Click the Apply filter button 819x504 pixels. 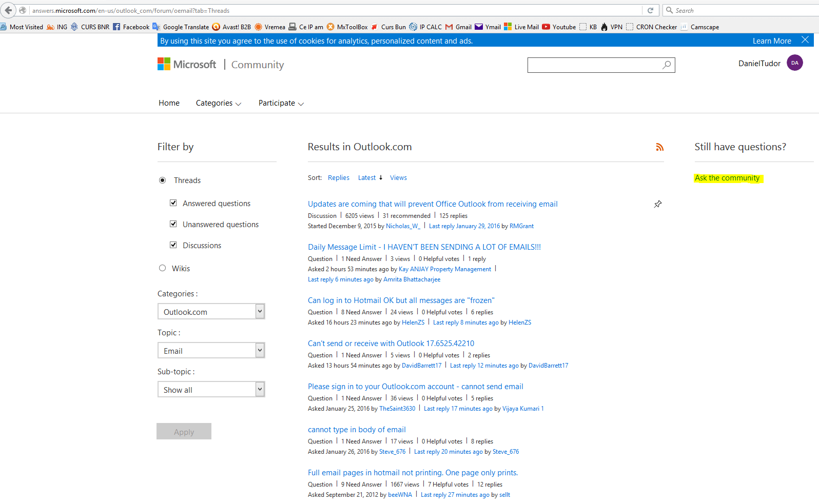click(184, 431)
